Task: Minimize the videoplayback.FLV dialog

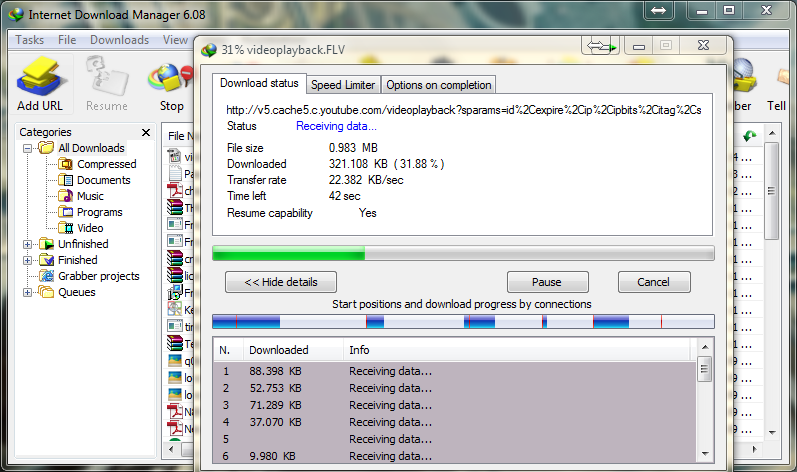Action: click(639, 46)
